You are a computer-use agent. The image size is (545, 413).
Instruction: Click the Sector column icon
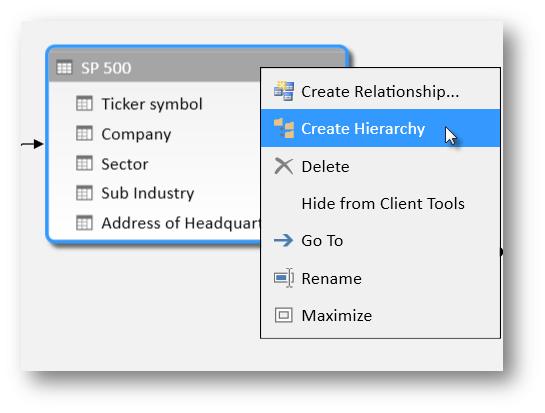(x=84, y=163)
